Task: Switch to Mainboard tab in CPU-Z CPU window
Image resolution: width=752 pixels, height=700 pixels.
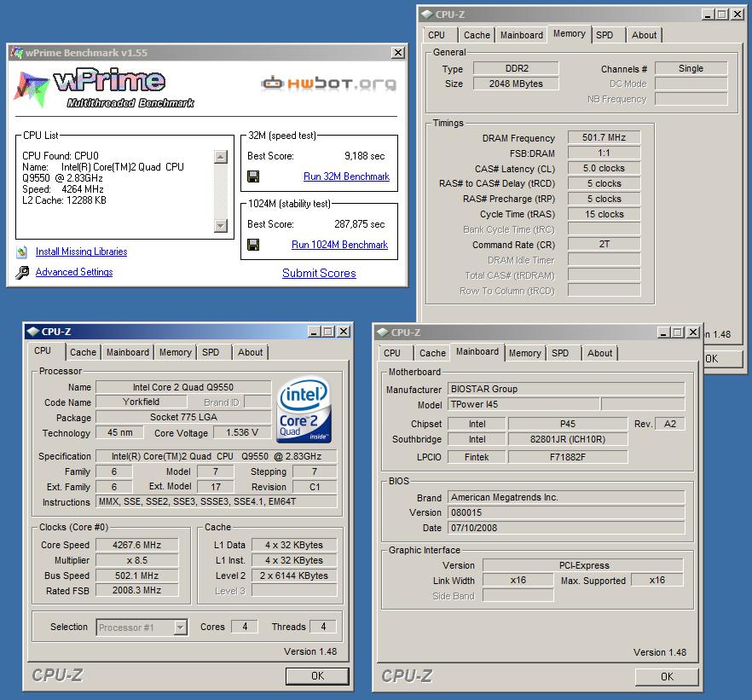Action: pos(128,352)
